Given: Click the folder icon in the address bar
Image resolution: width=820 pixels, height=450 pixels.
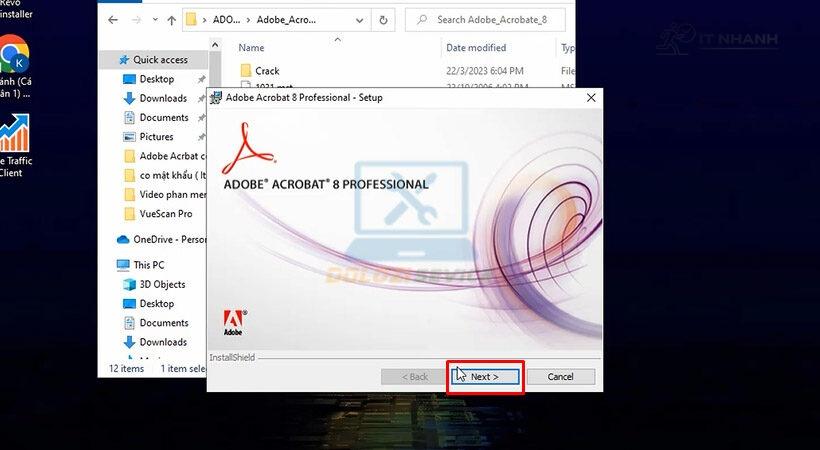Looking at the screenshot, I should tap(192, 20).
